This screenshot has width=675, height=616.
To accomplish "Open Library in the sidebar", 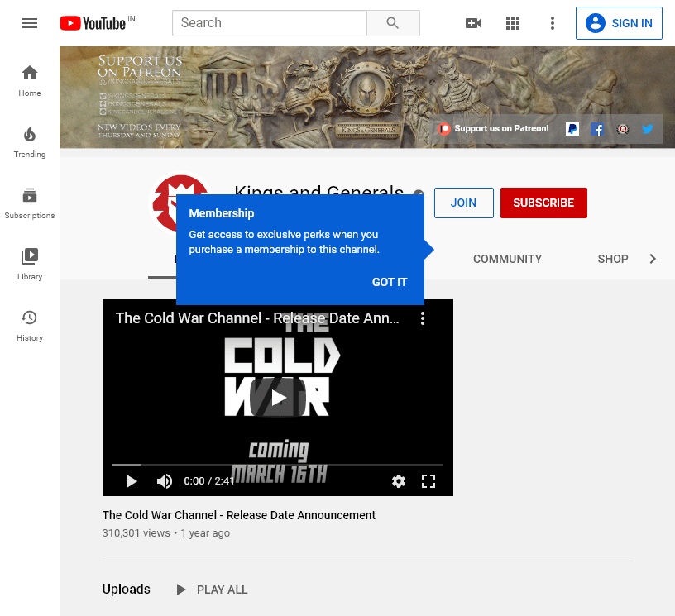I will (30, 265).
